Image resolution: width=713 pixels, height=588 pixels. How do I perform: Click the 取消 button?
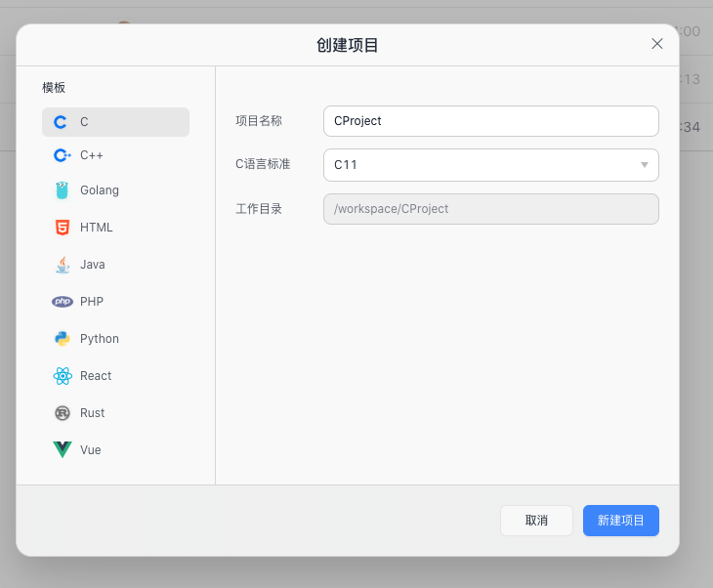click(536, 521)
